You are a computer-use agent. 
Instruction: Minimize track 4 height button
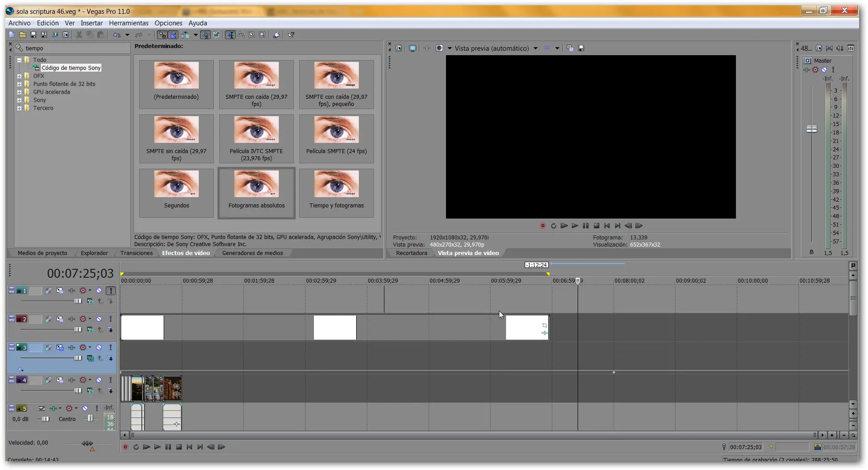(x=12, y=379)
